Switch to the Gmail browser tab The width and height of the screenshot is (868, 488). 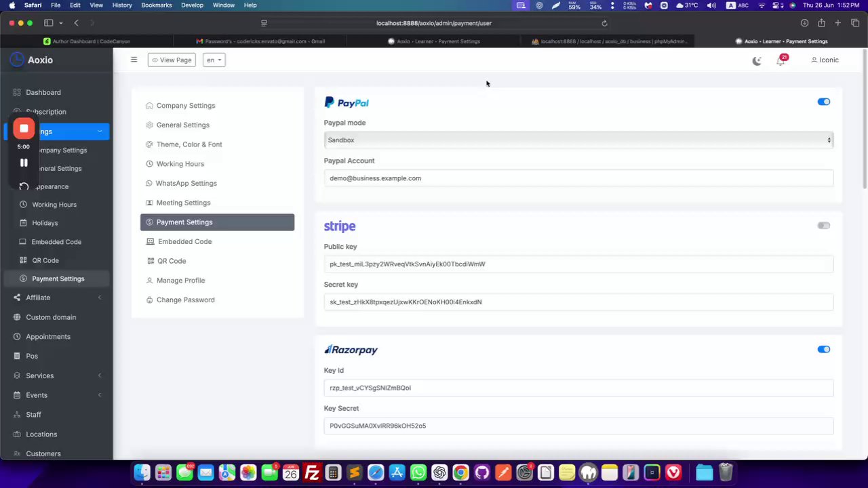tap(260, 41)
